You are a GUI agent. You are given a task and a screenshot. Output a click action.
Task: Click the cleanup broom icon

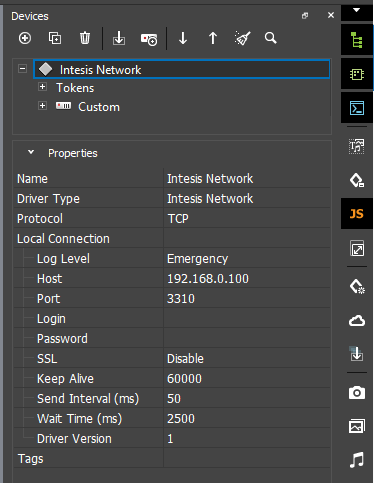click(243, 38)
